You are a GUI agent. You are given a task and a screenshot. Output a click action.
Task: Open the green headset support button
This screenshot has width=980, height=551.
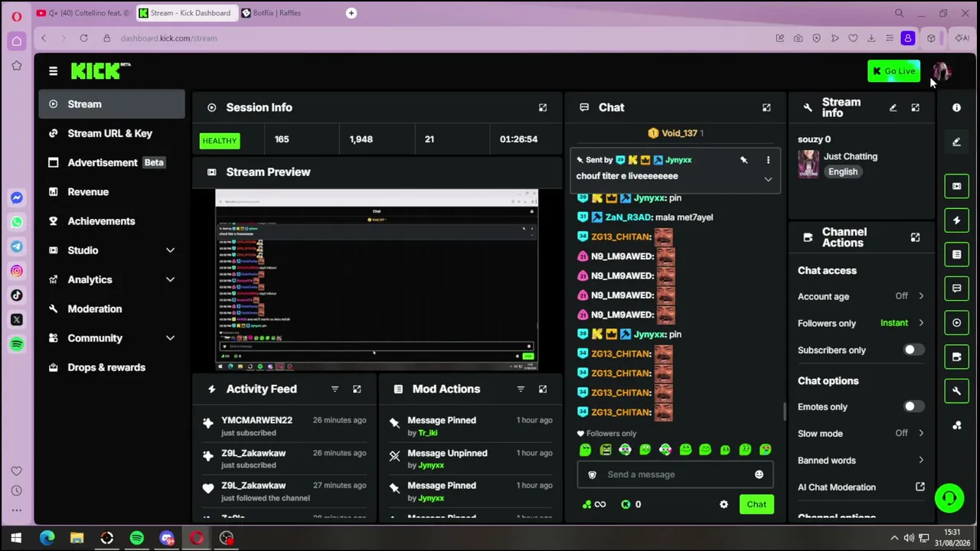tap(949, 498)
